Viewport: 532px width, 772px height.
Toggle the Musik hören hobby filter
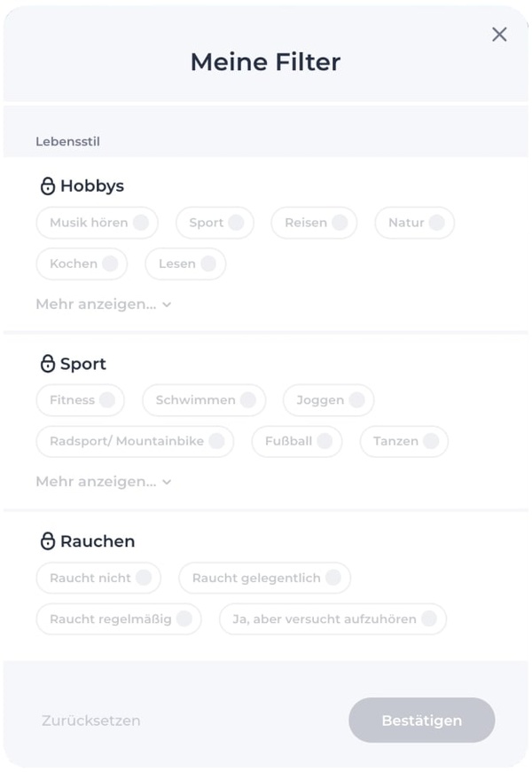[x=97, y=223]
